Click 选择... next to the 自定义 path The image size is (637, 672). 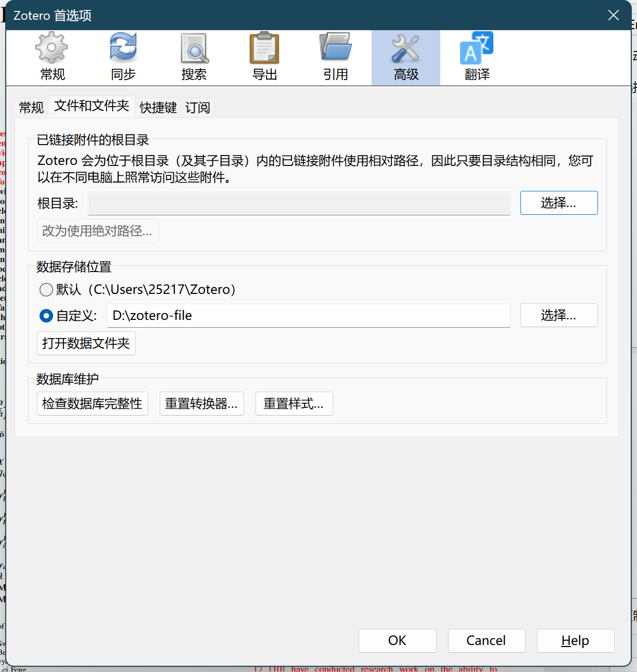point(559,315)
